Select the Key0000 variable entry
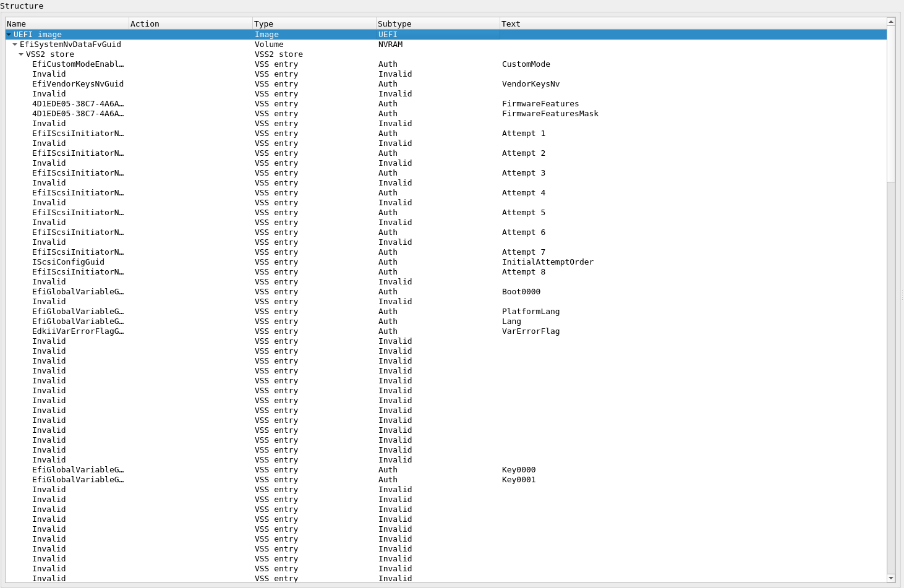Image resolution: width=904 pixels, height=588 pixels. [78, 469]
